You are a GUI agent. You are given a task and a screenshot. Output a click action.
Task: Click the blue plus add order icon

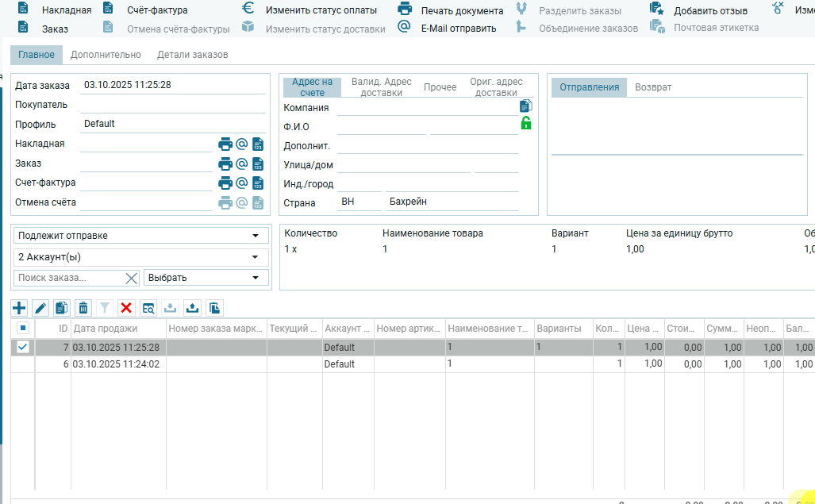(19, 308)
